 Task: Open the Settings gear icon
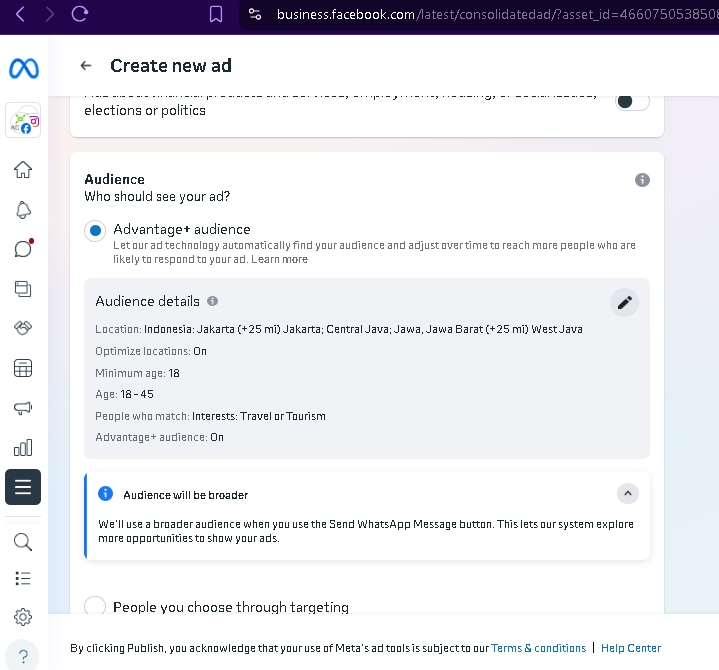click(23, 617)
